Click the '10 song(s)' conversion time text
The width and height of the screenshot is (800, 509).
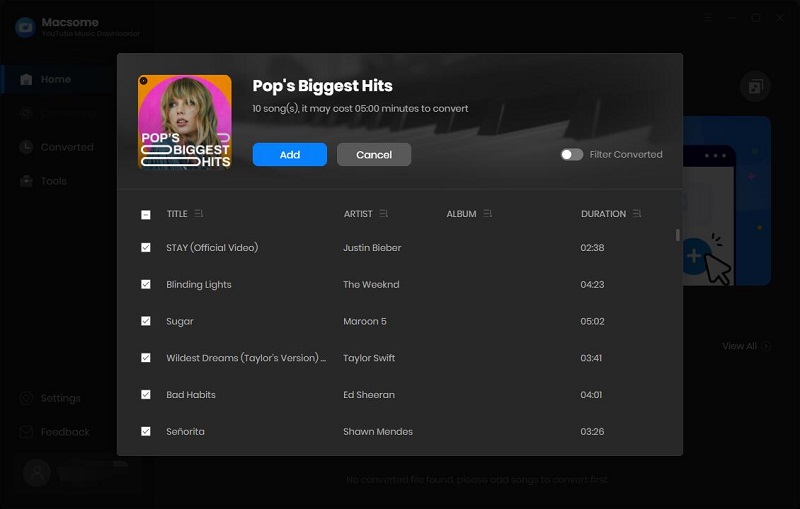360,109
